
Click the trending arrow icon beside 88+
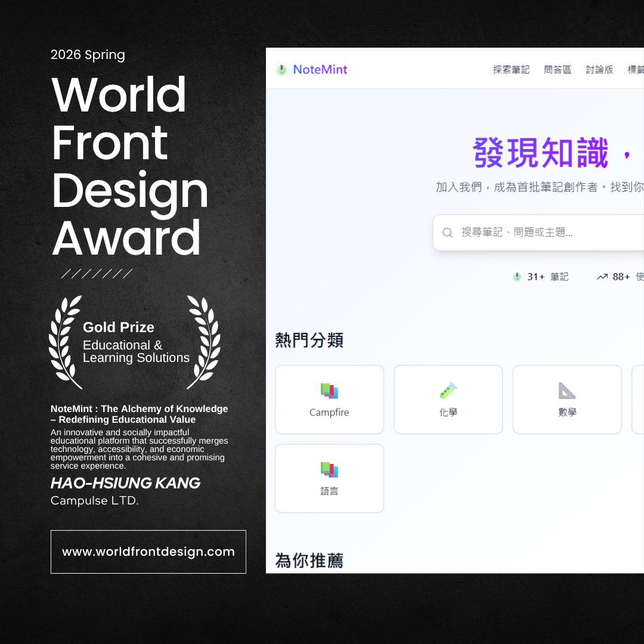(x=602, y=277)
